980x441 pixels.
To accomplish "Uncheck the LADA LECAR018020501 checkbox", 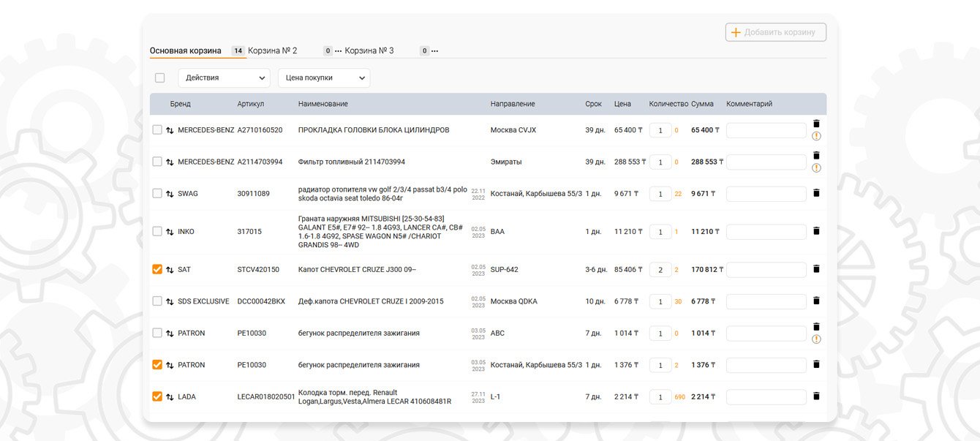I will pyautogui.click(x=157, y=396).
